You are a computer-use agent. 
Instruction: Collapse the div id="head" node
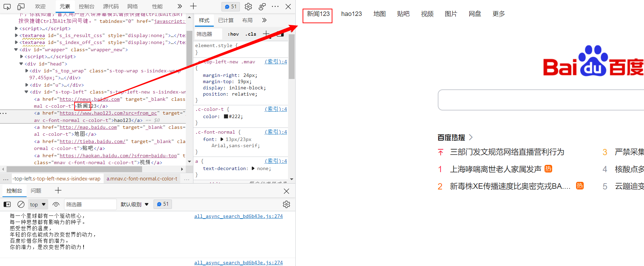tap(21, 64)
